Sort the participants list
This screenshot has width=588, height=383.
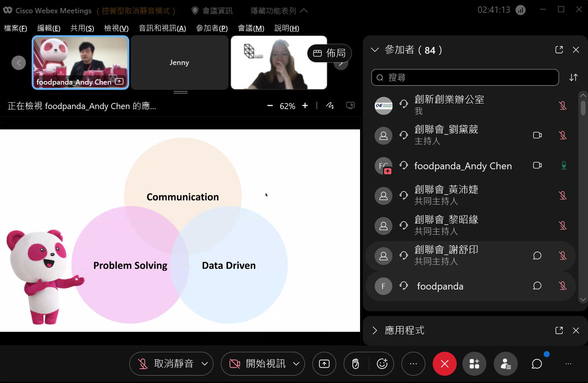click(574, 77)
